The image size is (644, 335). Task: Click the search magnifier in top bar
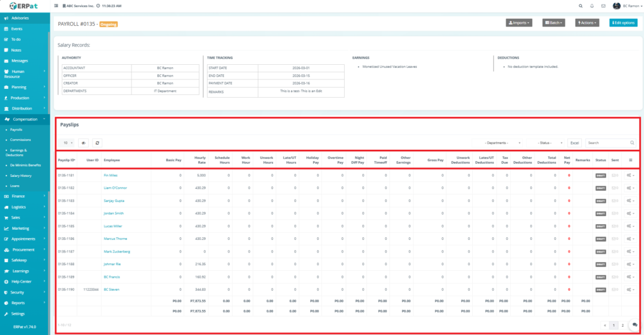[580, 6]
